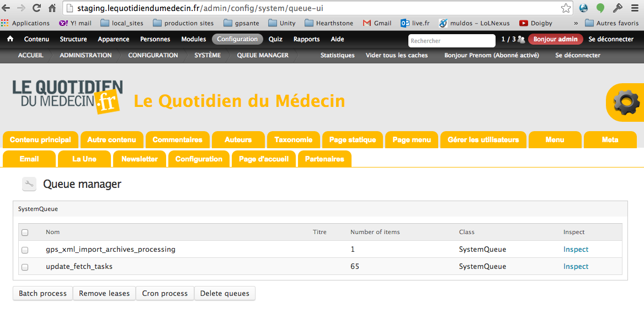Click the yellow gear settings icon

626,102
